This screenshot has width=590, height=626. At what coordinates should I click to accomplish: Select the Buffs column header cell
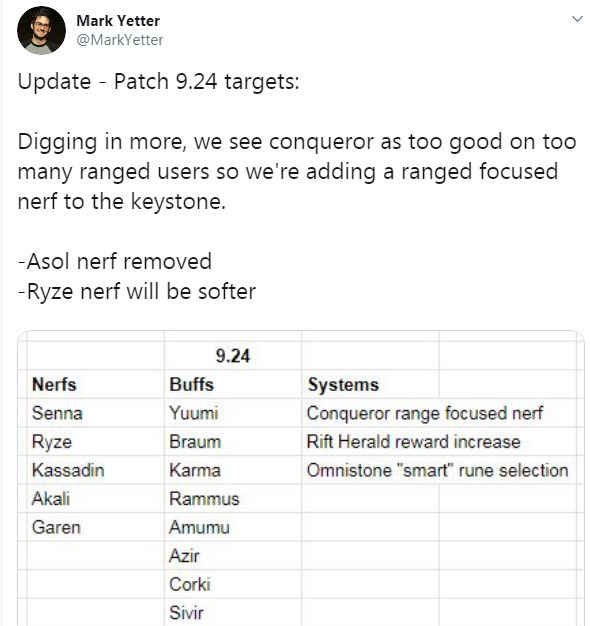click(233, 384)
